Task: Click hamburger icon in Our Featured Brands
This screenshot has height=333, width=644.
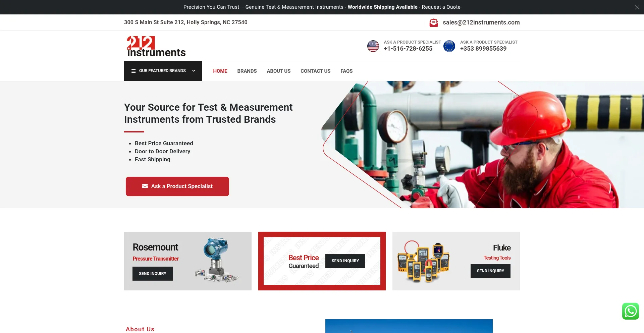Action: coord(133,71)
